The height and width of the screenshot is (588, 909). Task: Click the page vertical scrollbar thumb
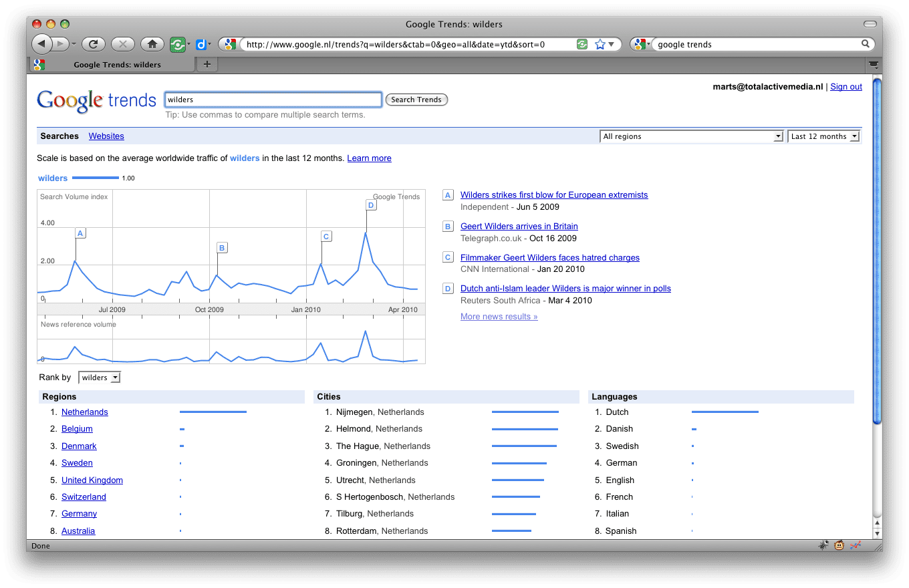click(877, 251)
